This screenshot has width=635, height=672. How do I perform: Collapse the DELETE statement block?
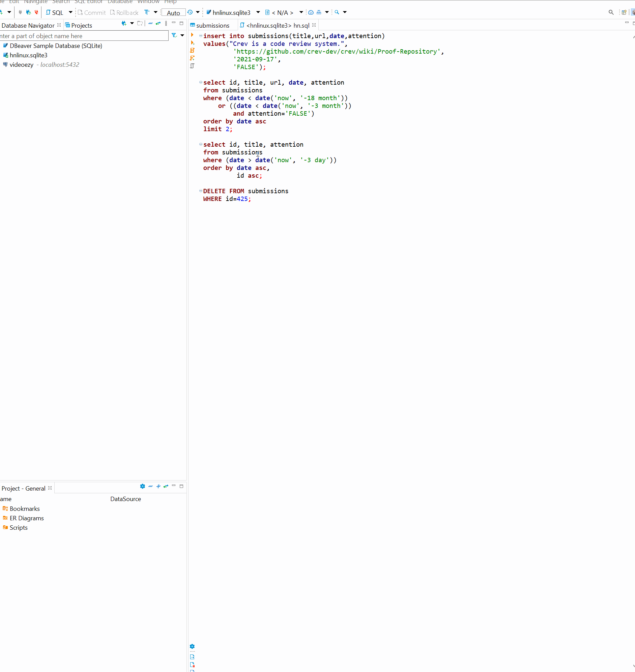200,191
